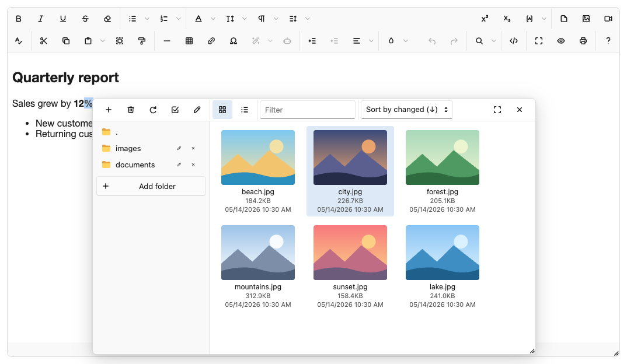Open the help question mark icon
This screenshot has height=364, width=627.
coord(608,41)
